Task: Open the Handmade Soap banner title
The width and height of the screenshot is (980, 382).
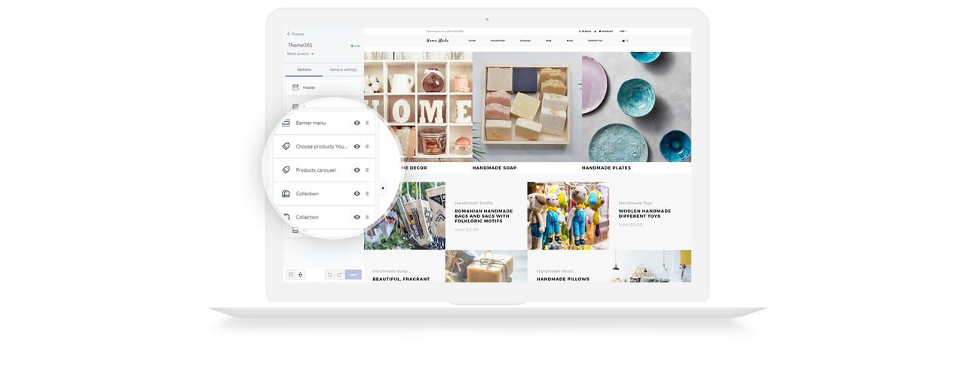Action: (495, 168)
